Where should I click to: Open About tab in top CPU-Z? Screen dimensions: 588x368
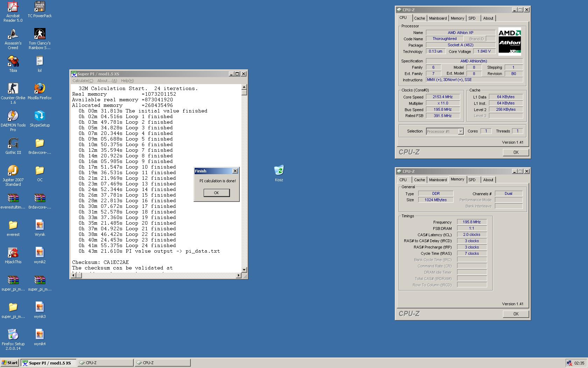(x=488, y=18)
